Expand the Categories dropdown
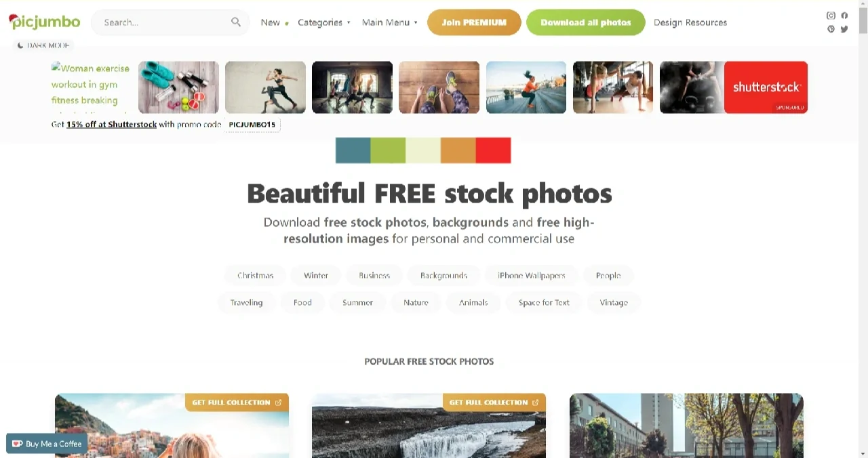This screenshot has height=458, width=868. coord(324,22)
